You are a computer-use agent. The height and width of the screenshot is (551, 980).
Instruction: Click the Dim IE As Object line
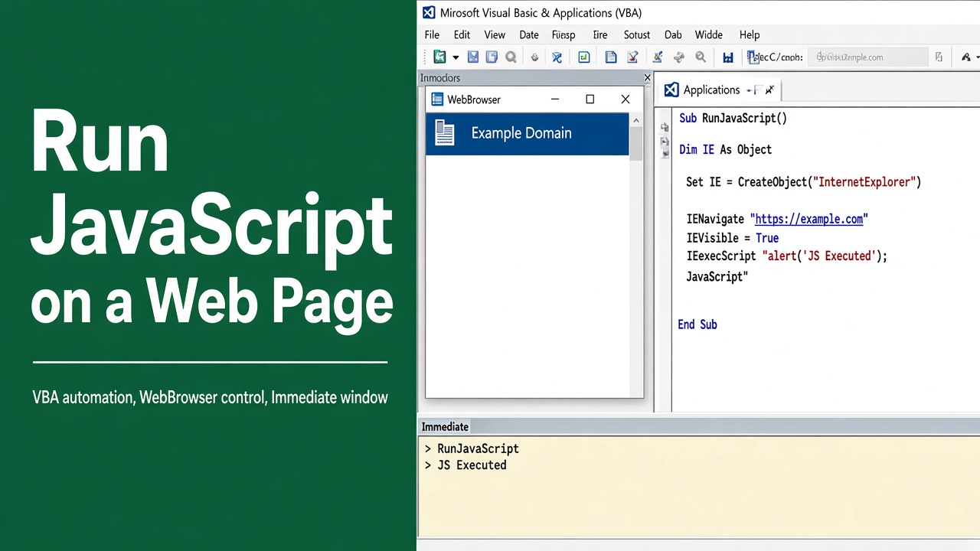pos(725,150)
